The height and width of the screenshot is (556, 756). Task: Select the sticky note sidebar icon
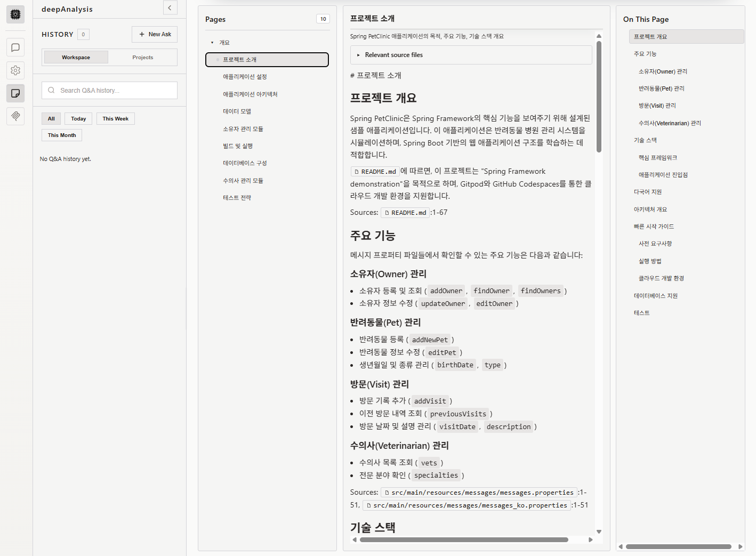15,93
